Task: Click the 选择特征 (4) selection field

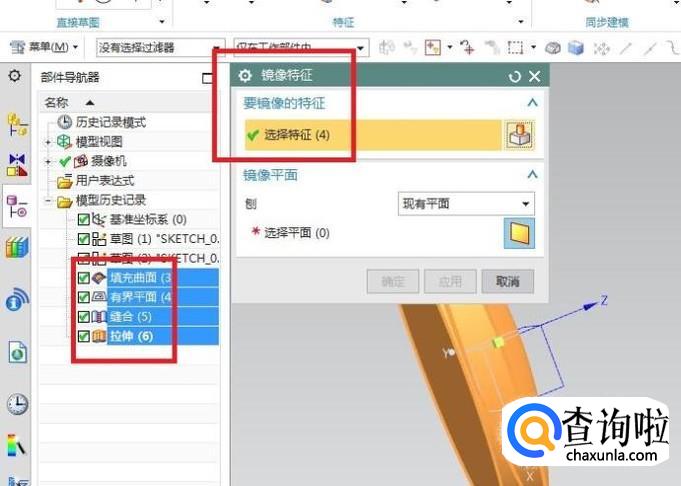Action: click(x=373, y=135)
